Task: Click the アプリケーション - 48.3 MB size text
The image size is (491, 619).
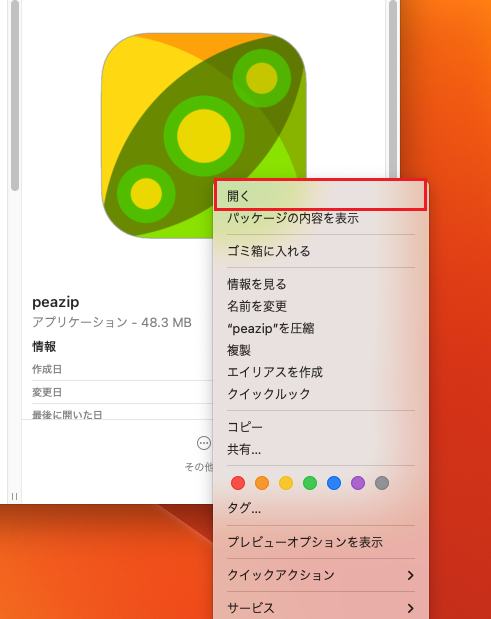Action: coord(112,323)
